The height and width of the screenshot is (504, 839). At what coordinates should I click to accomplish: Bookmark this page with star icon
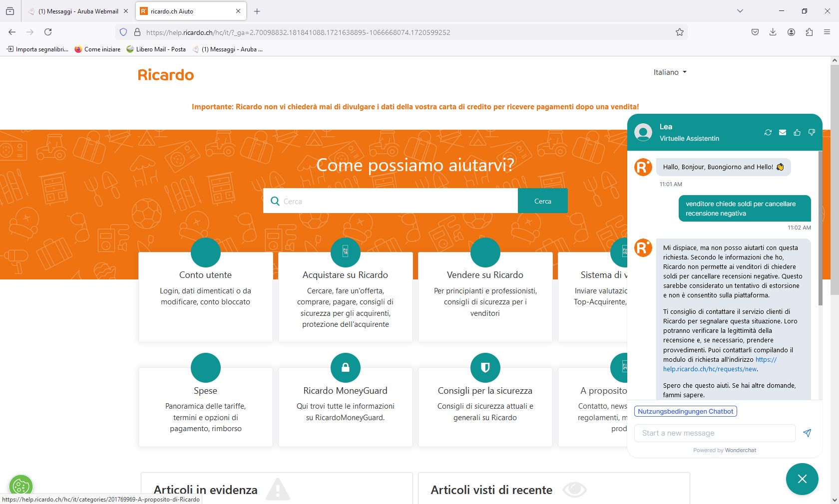tap(680, 32)
